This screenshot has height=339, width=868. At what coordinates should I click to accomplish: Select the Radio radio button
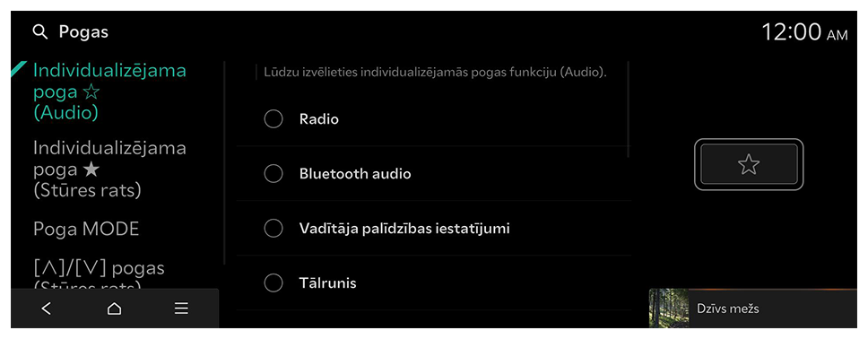(273, 119)
